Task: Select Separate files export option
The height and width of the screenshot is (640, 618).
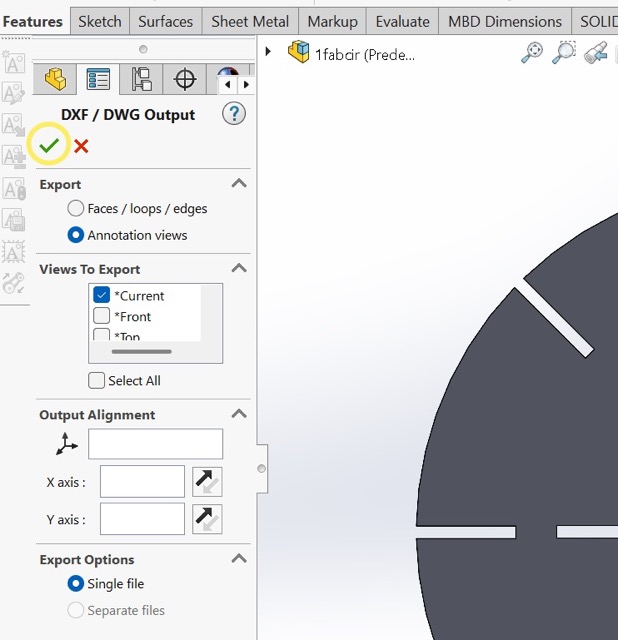Action: 76,610
